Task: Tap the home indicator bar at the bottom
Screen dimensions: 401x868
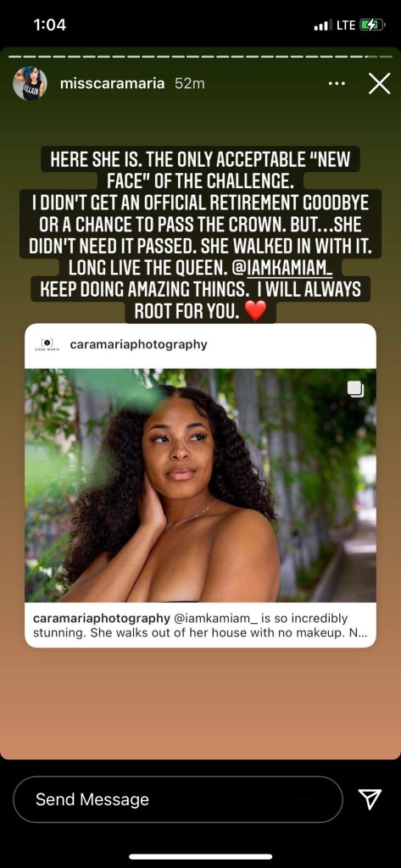Action: click(200, 856)
